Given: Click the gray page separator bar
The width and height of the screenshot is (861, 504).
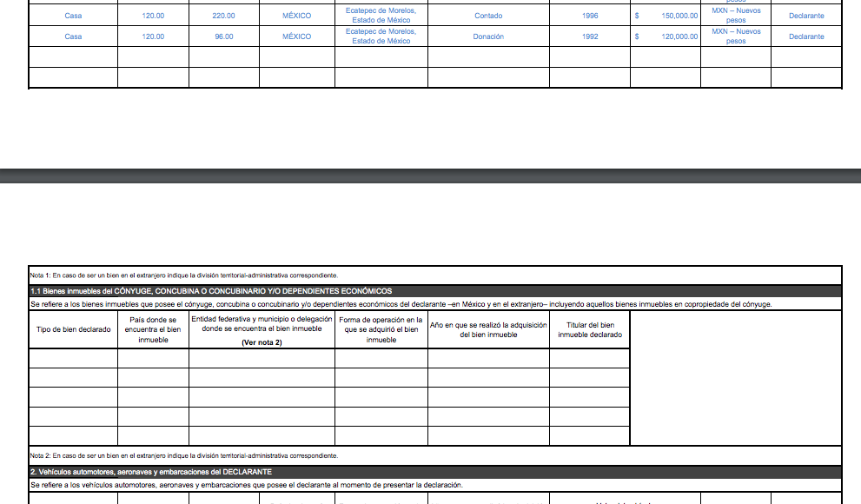Looking at the screenshot, I should (430, 176).
